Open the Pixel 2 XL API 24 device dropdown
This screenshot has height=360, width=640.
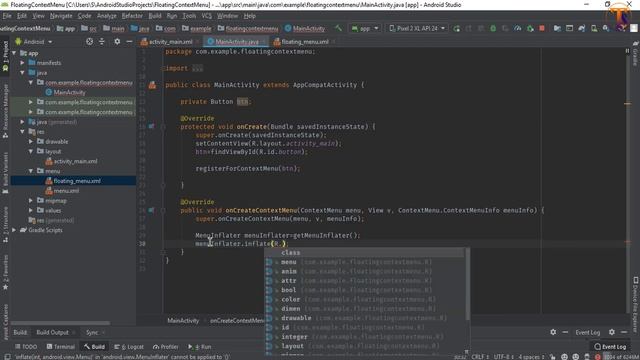pyautogui.click(x=417, y=29)
